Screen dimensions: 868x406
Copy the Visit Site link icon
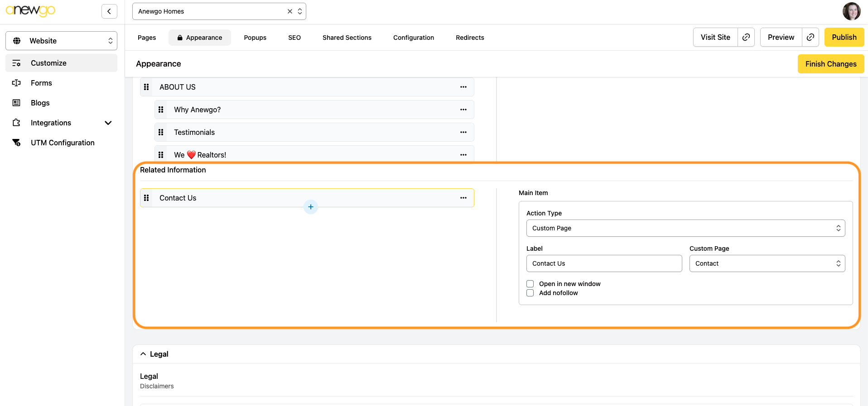click(x=746, y=37)
